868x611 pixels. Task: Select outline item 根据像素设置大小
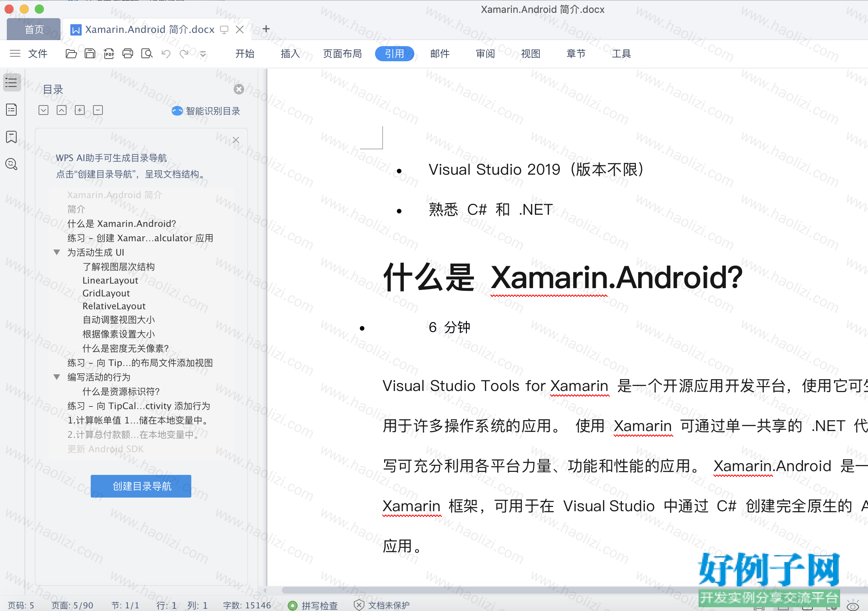point(119,334)
